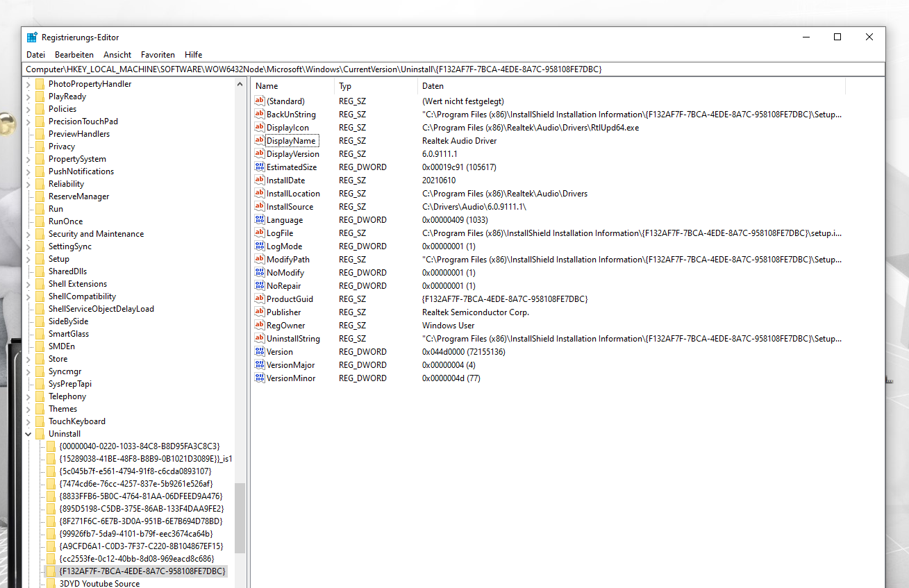This screenshot has width=909, height=588.
Task: Collapse the Uninstall key
Action: (28, 434)
